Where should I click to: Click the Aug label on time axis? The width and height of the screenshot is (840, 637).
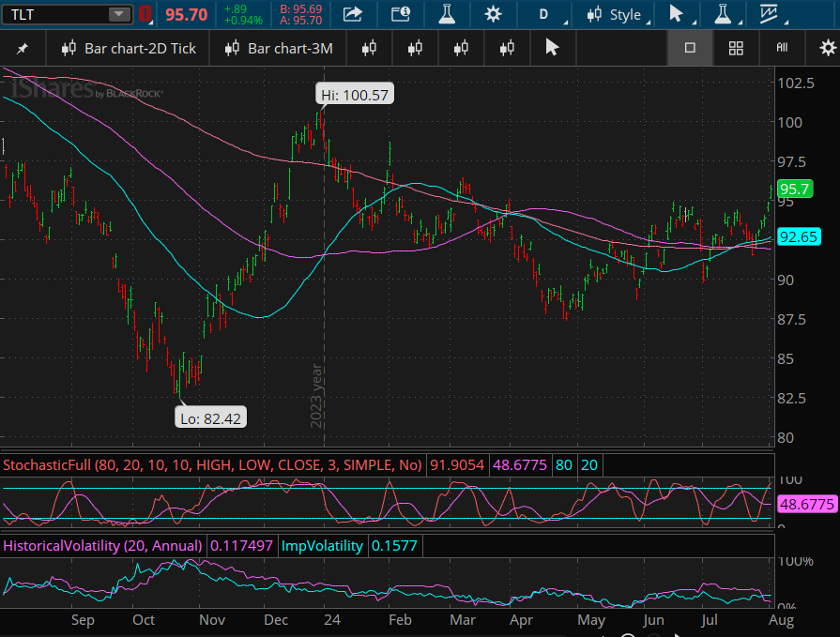[781, 620]
